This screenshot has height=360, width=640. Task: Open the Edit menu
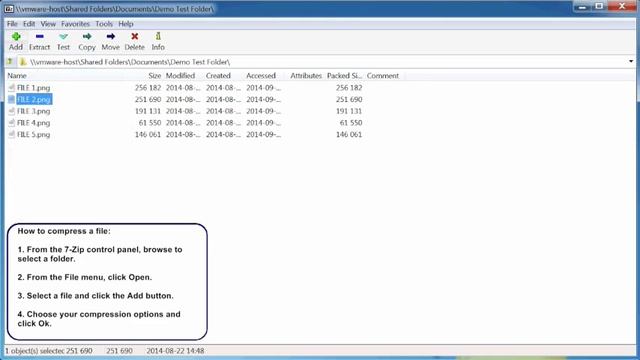[29, 24]
